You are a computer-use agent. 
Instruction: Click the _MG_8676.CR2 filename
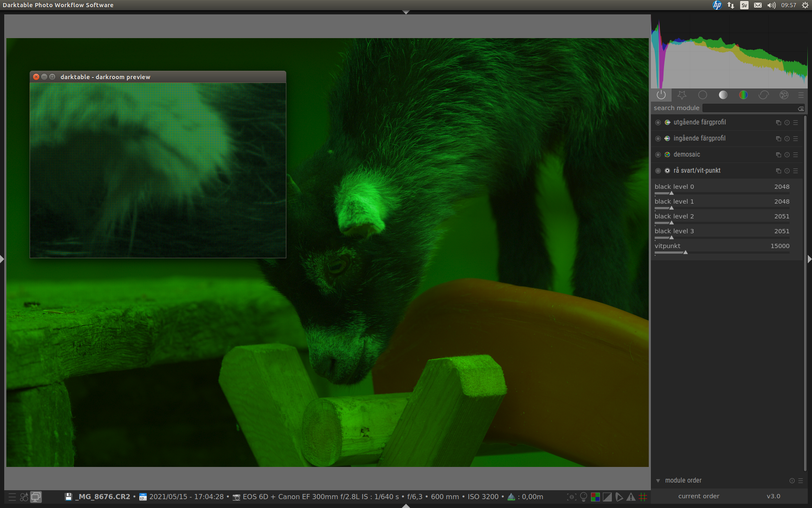(103, 497)
